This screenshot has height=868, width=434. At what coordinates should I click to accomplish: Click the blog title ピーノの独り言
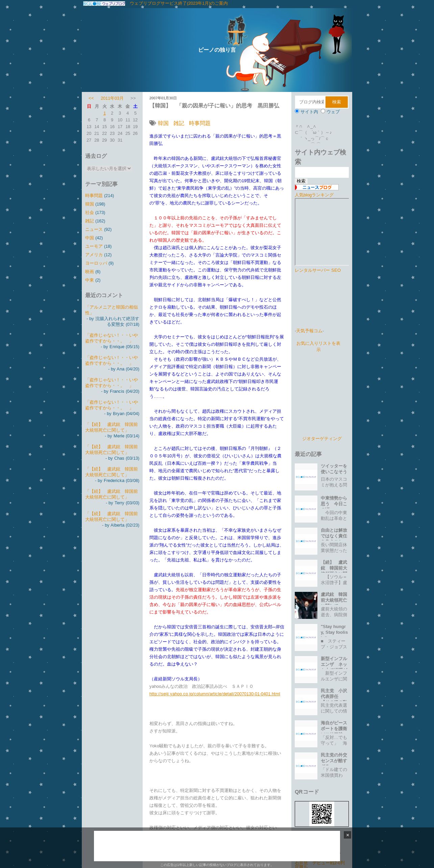coord(217,50)
